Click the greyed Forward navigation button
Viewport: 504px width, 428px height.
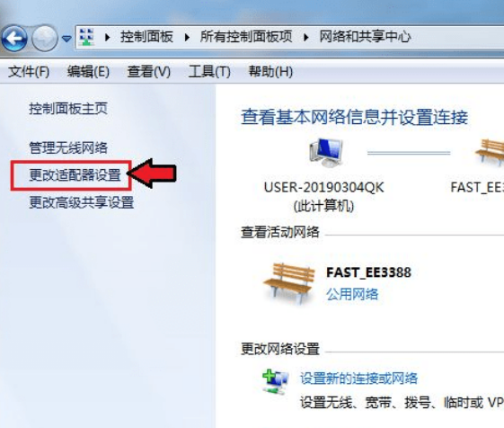[45, 39]
